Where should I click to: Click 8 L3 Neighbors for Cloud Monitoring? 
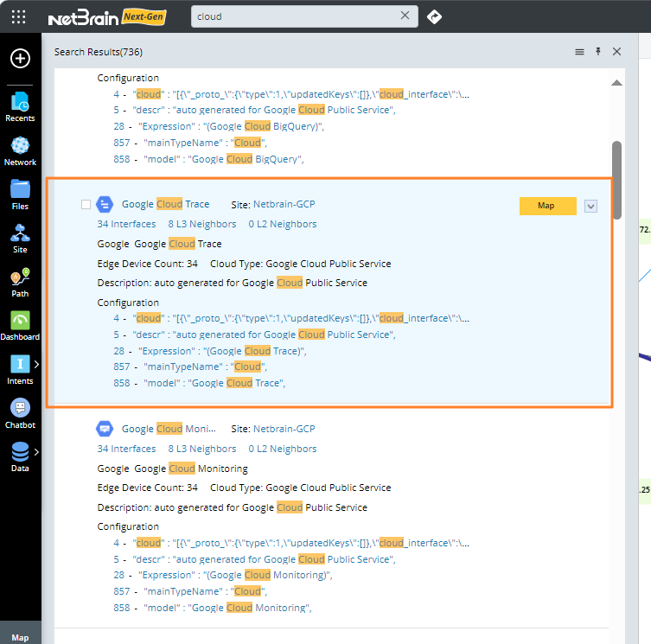click(202, 449)
